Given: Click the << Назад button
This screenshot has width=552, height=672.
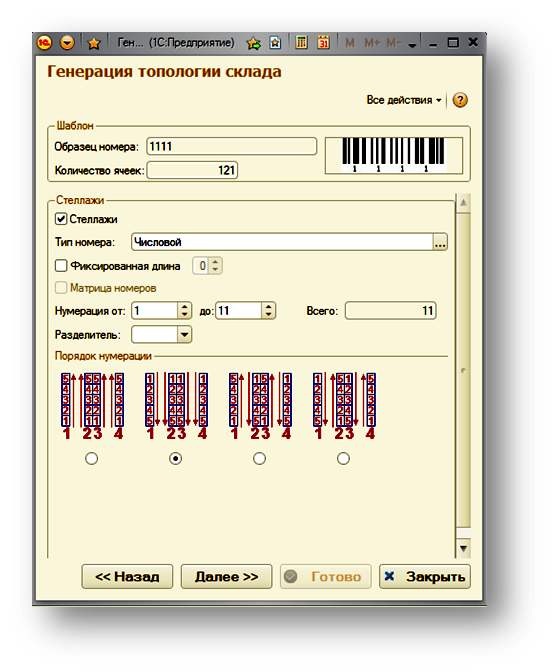Looking at the screenshot, I should 127,576.
